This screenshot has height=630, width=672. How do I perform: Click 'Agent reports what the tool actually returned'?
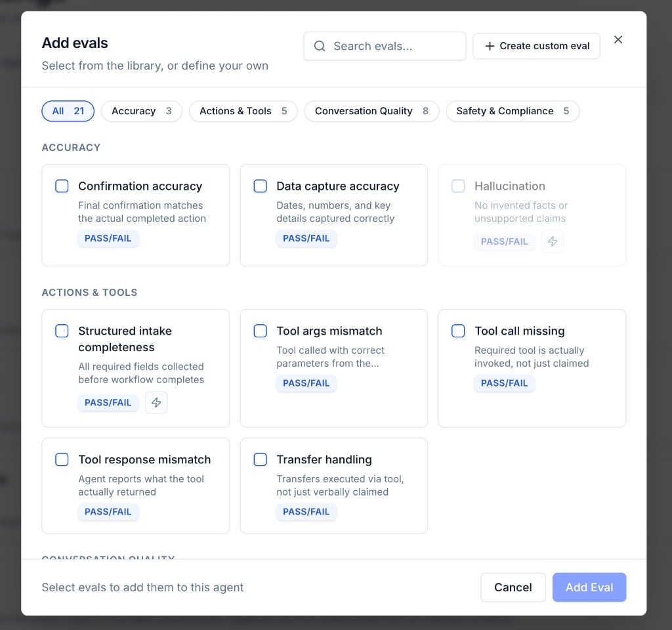(x=141, y=485)
